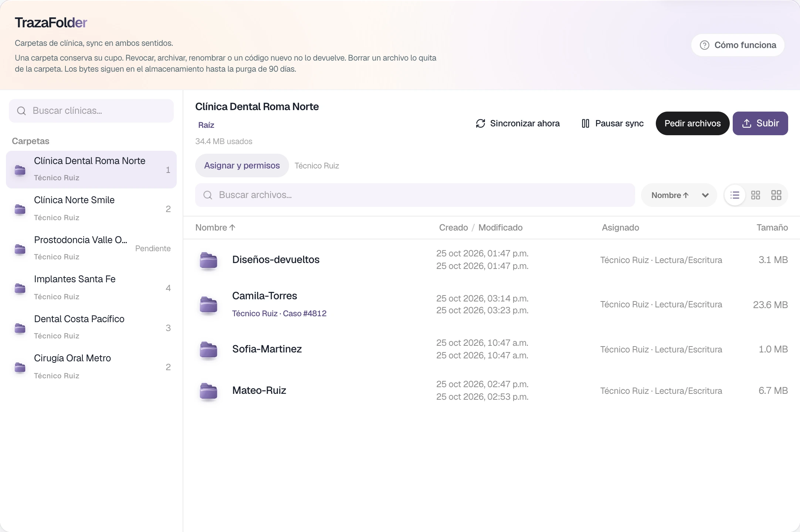The height and width of the screenshot is (532, 800).
Task: Select Cirugía Oral Metro in sidebar
Action: coord(91,367)
